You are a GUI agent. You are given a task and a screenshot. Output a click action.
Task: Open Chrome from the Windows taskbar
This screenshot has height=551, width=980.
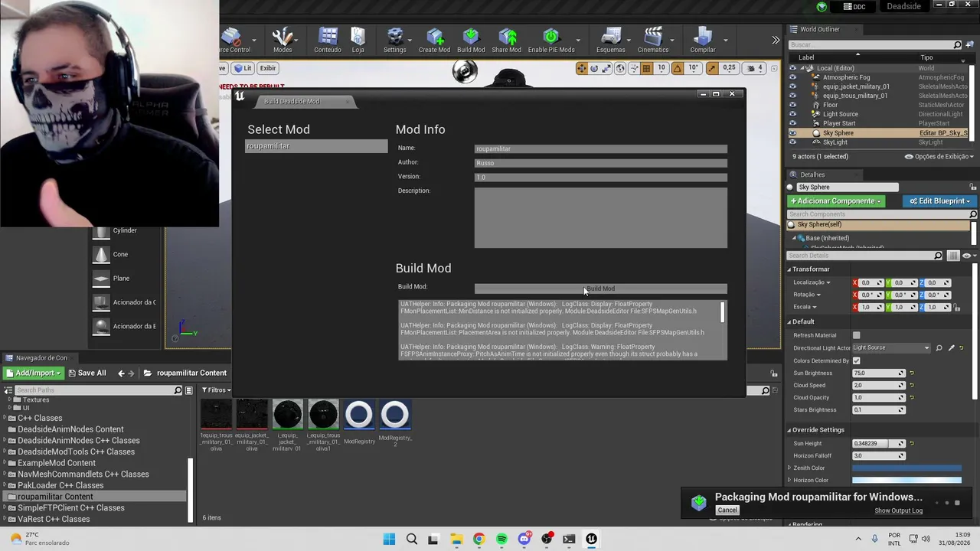point(479,539)
